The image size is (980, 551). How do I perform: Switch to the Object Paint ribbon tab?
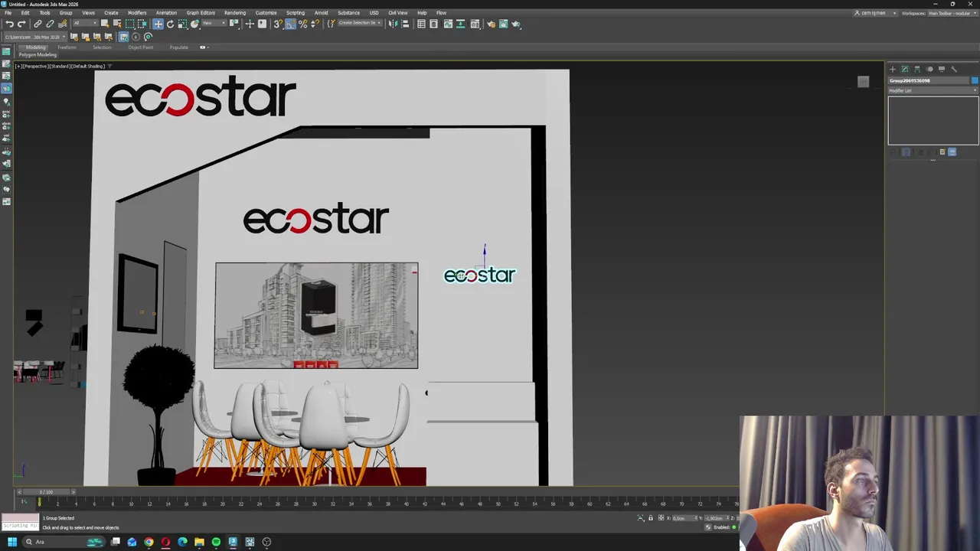(x=140, y=47)
